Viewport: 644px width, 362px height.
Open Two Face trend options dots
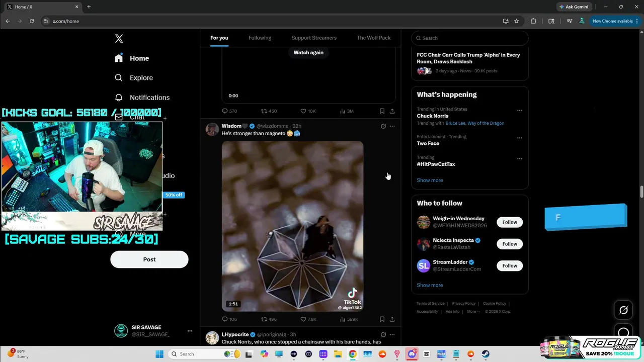coord(520,138)
